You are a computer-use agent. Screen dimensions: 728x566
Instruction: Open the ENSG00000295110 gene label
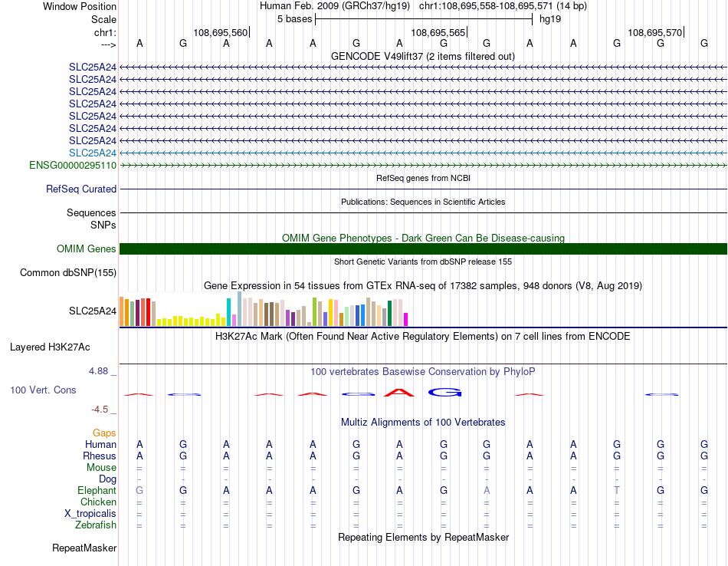point(73,166)
